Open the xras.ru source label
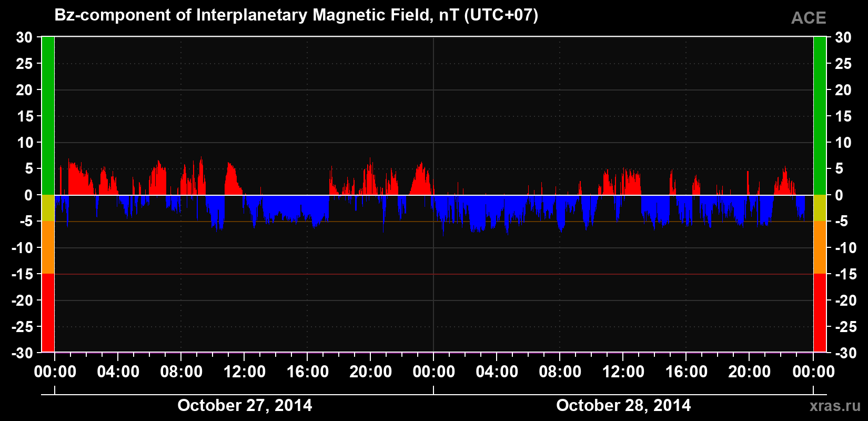The width and height of the screenshot is (868, 421). pos(835,406)
